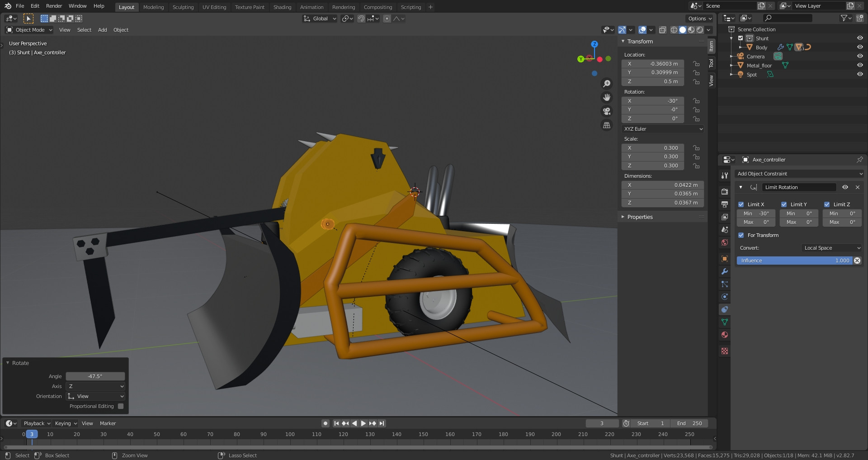Click the timeline End frame field
Image resolution: width=868 pixels, height=460 pixels.
[x=689, y=423]
